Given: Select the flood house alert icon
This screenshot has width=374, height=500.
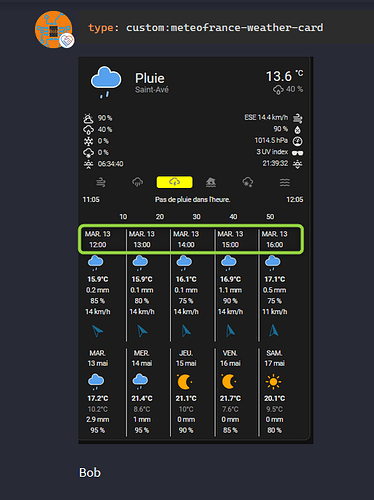Looking at the screenshot, I should click(x=211, y=182).
